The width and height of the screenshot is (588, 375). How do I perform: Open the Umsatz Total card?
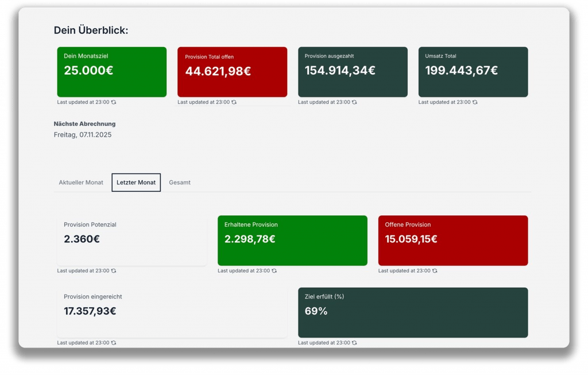pos(473,72)
